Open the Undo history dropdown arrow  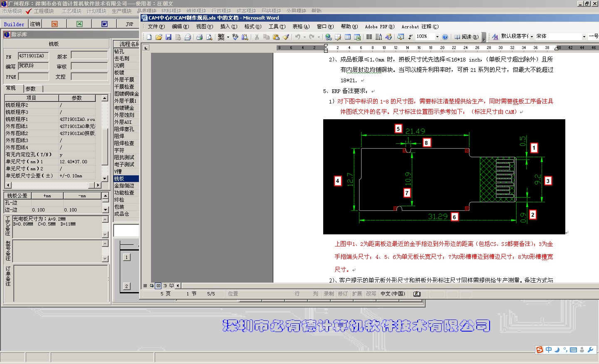304,37
